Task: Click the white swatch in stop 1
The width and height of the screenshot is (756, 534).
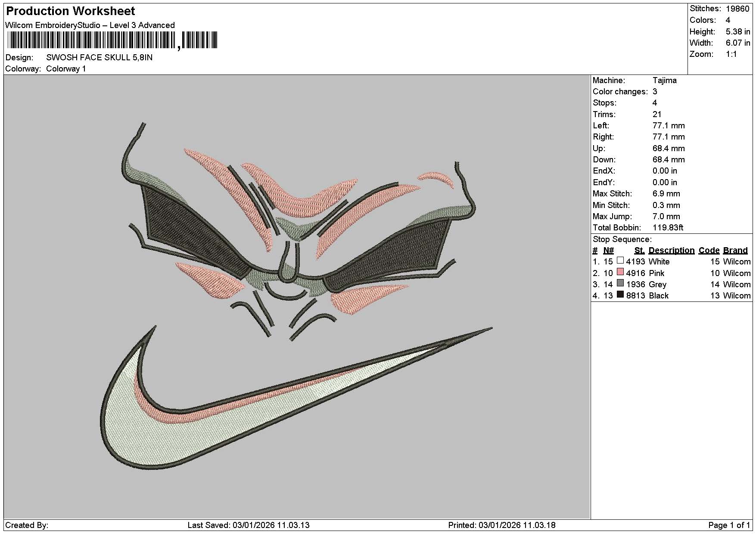Action: (x=620, y=261)
